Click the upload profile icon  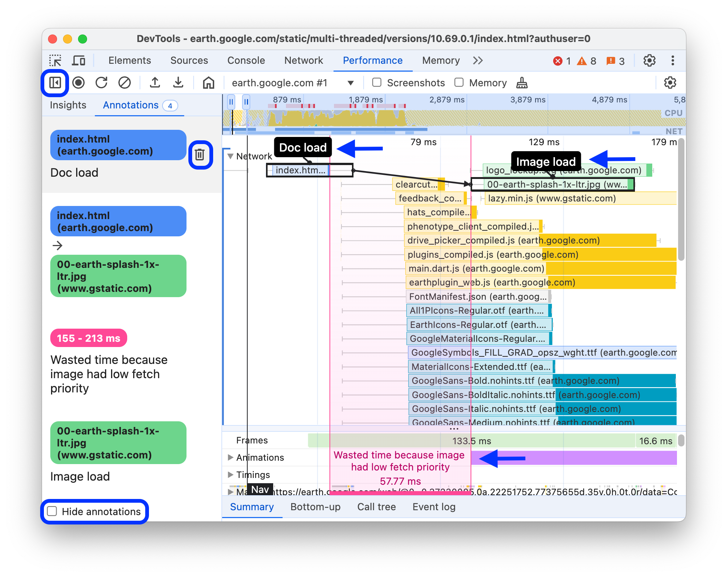point(155,83)
